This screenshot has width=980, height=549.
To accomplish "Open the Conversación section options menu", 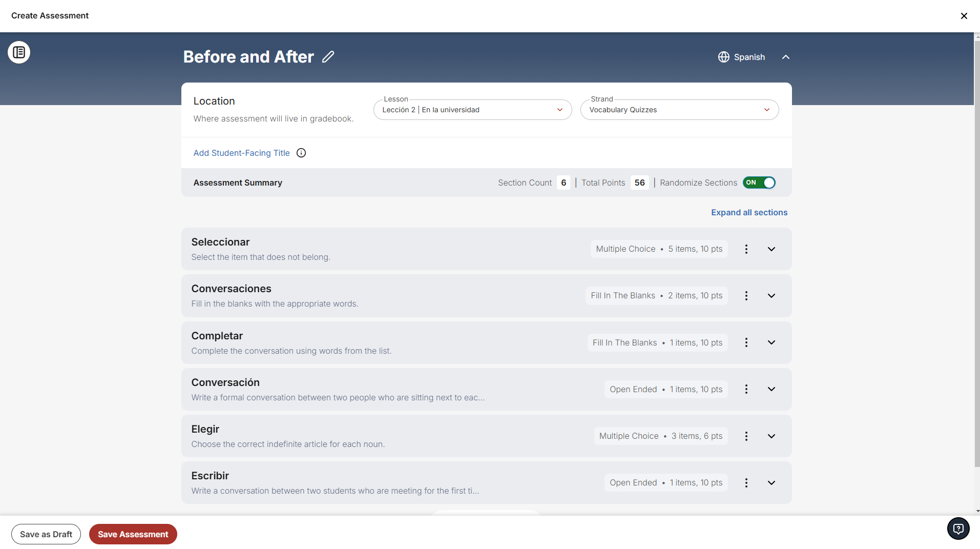I will pos(746,389).
